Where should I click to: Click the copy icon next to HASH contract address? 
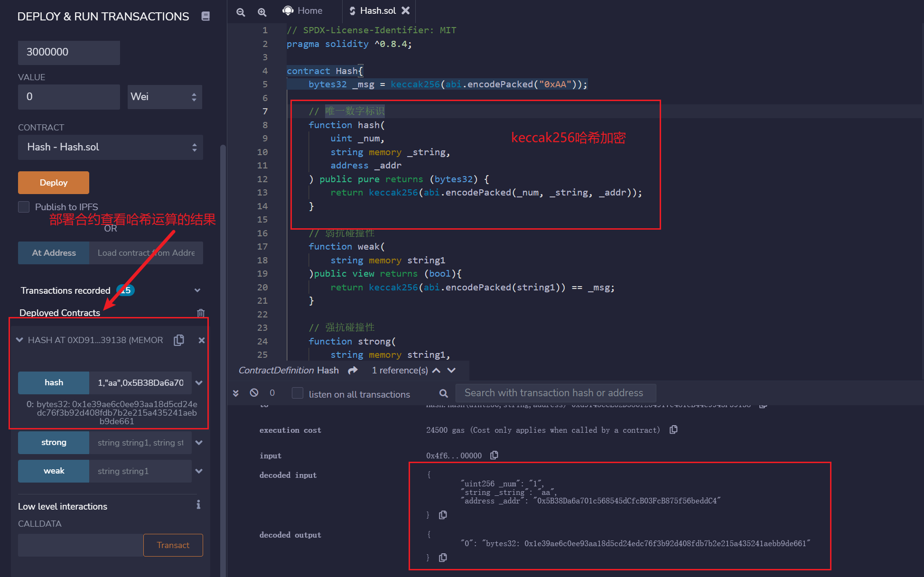[180, 340]
